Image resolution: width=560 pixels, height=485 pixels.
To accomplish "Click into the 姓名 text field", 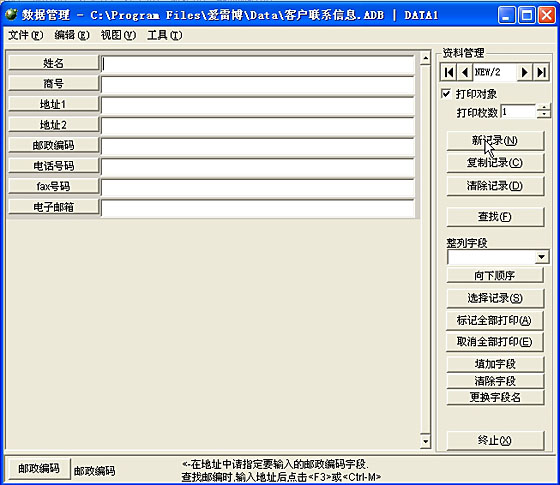I will tap(258, 64).
